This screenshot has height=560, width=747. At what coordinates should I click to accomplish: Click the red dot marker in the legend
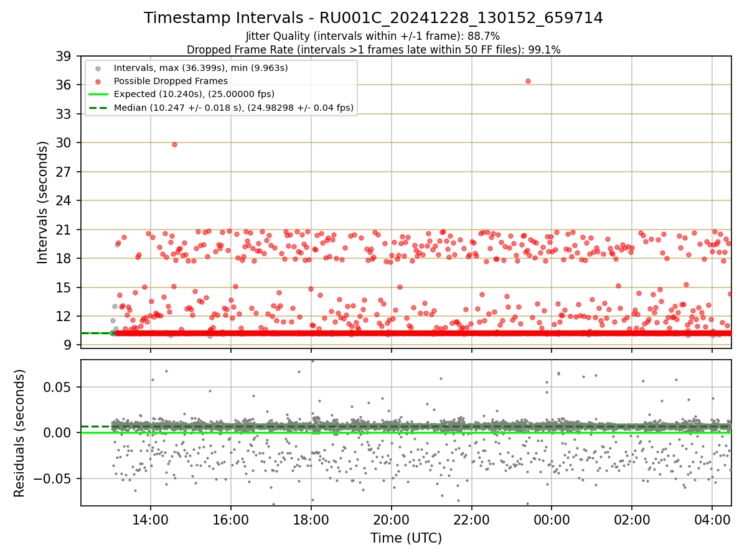coord(99,81)
